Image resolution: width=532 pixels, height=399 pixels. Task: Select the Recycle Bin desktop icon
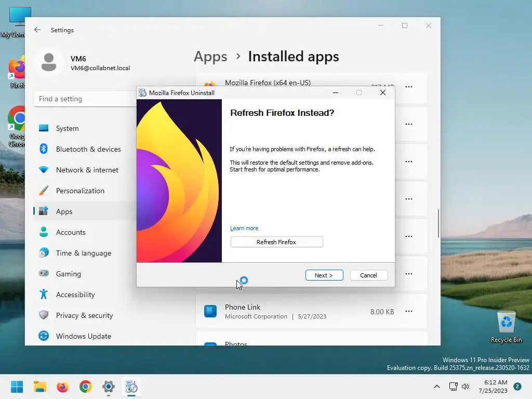click(x=506, y=327)
